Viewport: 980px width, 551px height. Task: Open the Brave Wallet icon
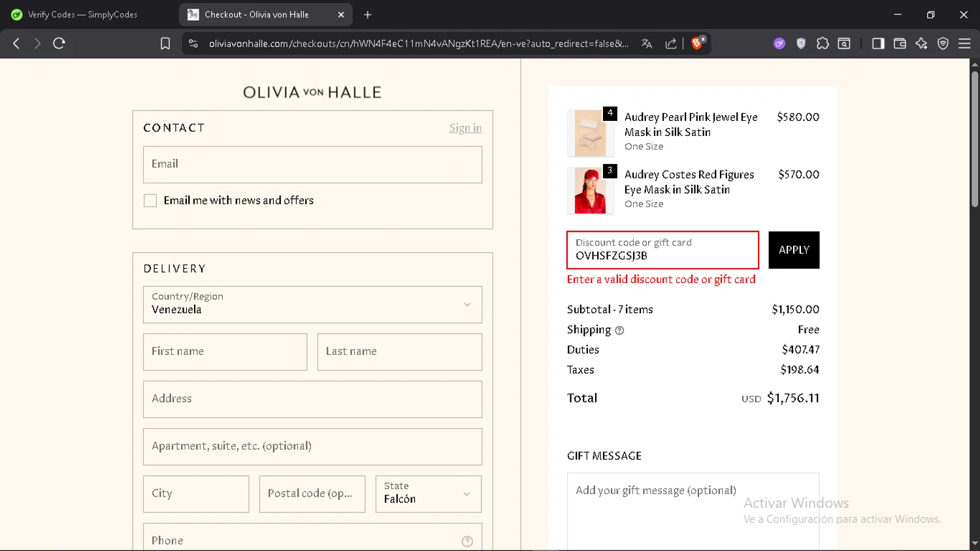[x=900, y=43]
